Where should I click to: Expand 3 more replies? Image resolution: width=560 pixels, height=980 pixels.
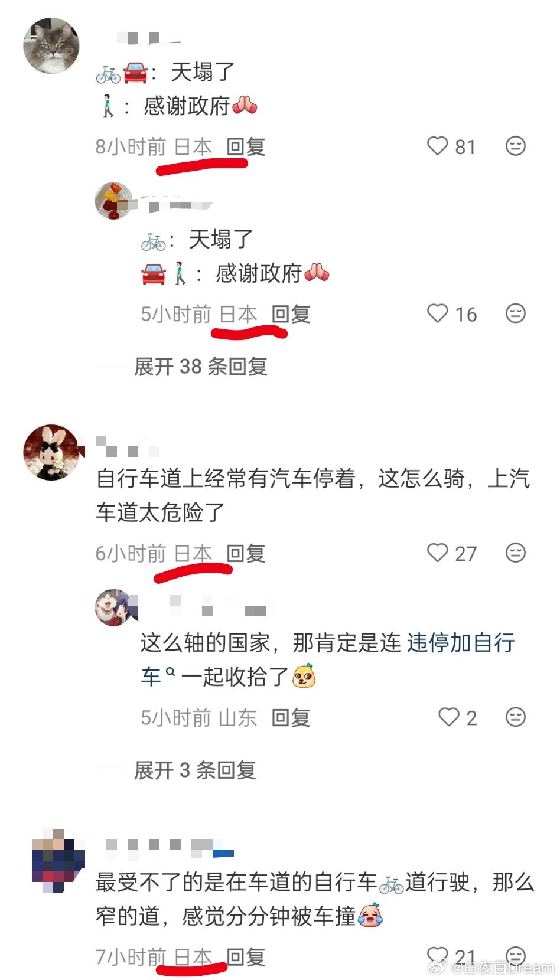point(195,770)
